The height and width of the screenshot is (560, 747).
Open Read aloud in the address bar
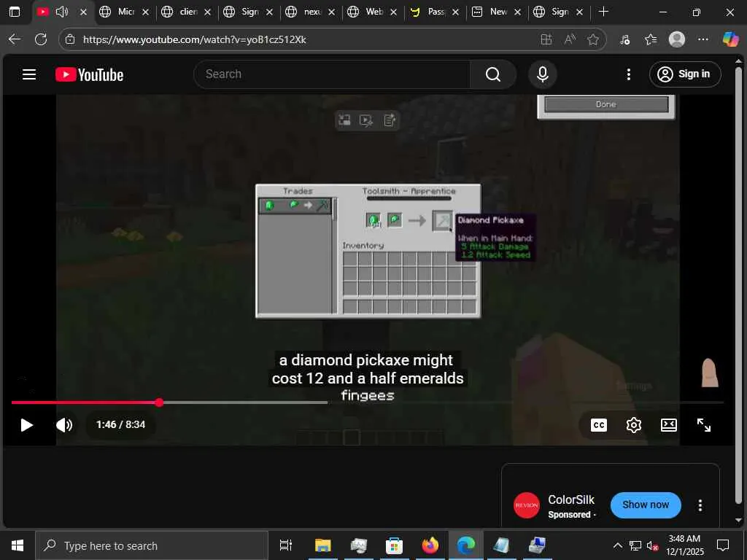570,39
